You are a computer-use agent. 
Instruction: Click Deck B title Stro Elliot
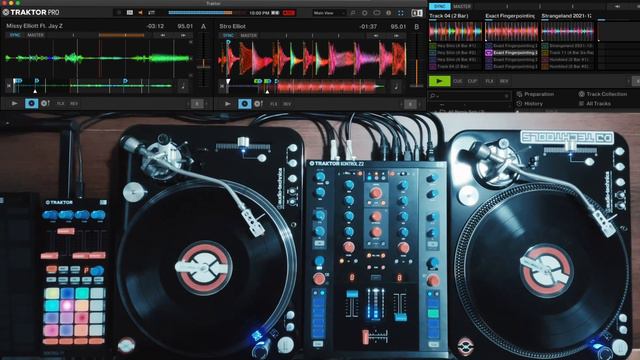point(232,26)
